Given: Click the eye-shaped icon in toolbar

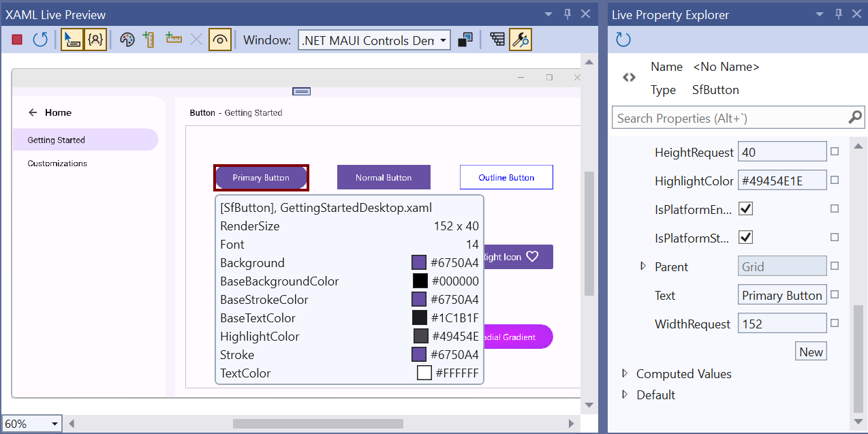Looking at the screenshot, I should (219, 40).
